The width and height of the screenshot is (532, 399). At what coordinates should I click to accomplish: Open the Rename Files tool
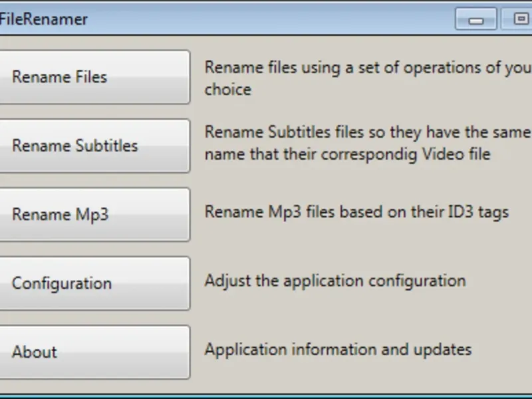pyautogui.click(x=93, y=77)
